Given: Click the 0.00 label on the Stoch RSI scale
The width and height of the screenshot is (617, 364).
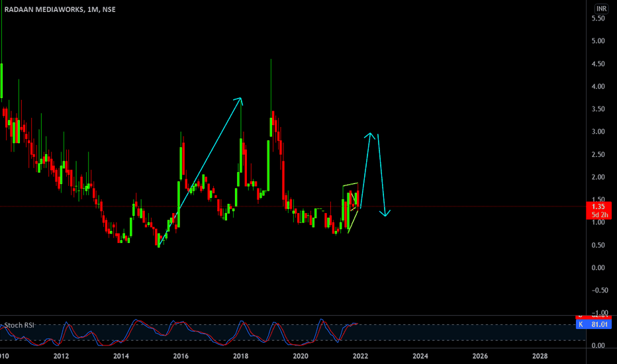Looking at the screenshot, I should (598, 346).
